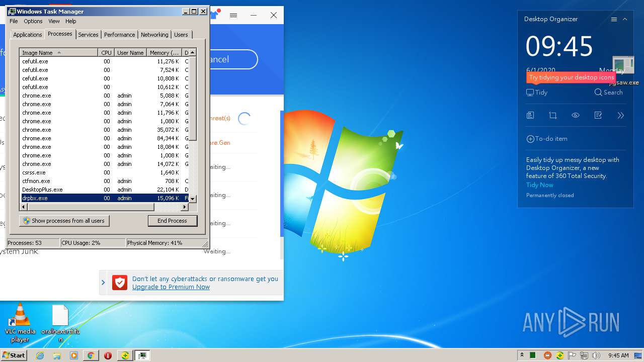
Task: Open Windows Explorer folder in taskbar
Action: [x=57, y=355]
